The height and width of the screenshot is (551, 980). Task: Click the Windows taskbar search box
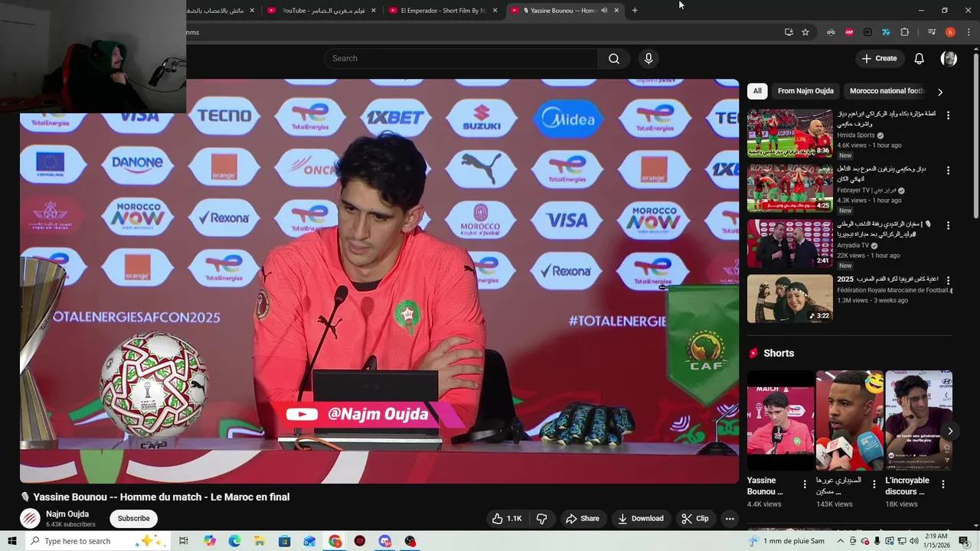pyautogui.click(x=98, y=541)
